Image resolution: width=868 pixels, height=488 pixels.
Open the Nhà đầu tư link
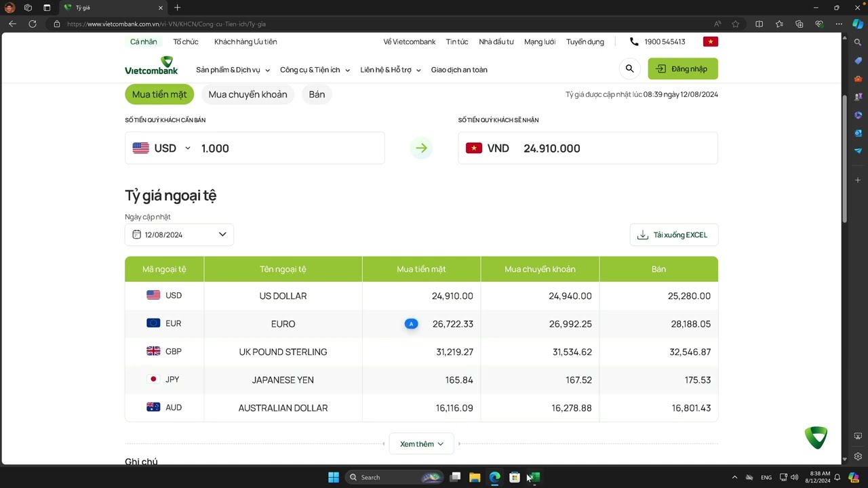tap(496, 41)
